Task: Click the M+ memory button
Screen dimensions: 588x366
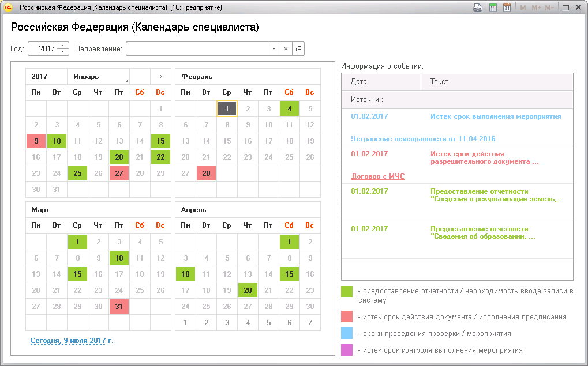Action: 536,7
